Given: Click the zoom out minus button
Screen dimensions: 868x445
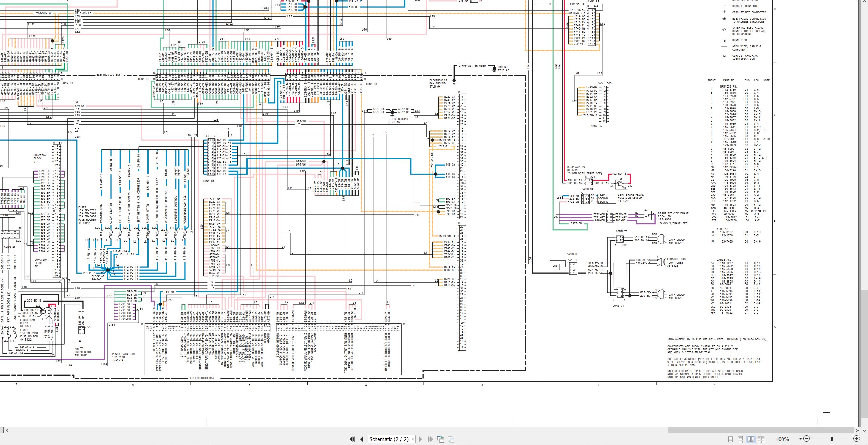Looking at the screenshot, I should pos(807,439).
